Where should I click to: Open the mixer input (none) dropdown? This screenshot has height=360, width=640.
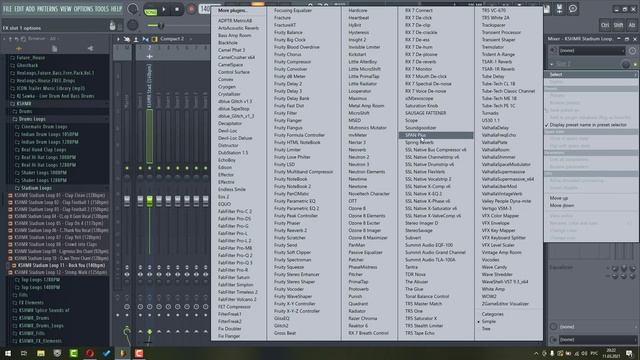(591, 51)
